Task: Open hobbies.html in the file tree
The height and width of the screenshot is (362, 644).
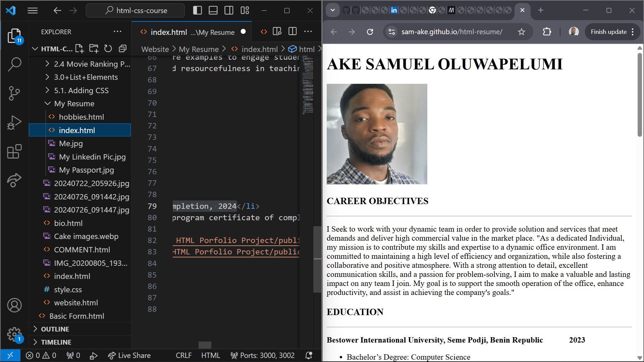Action: tap(81, 117)
